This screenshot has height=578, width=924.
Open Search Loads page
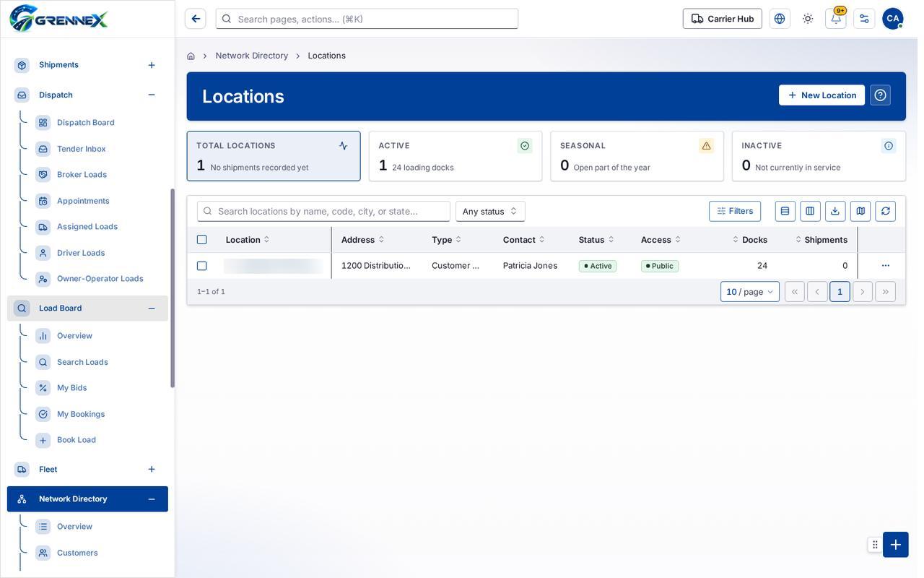(x=82, y=362)
